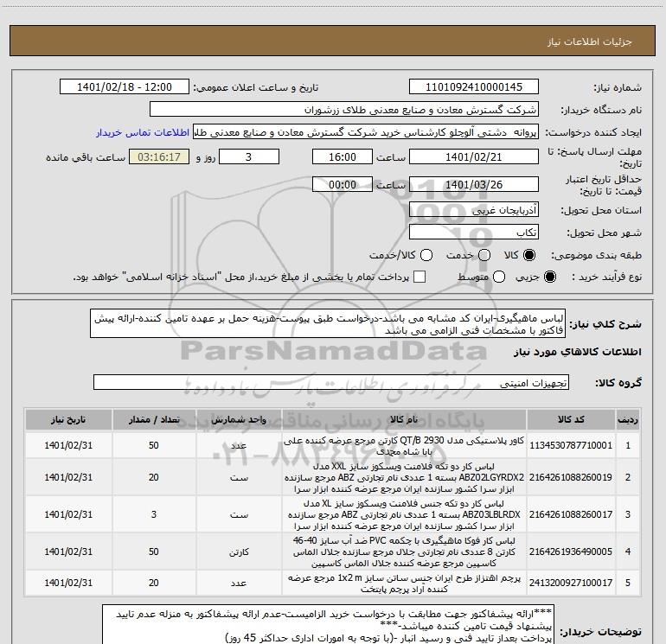Click the response deadline date 1401/02/21
Screen dimensions: 666x644
[x=474, y=156]
